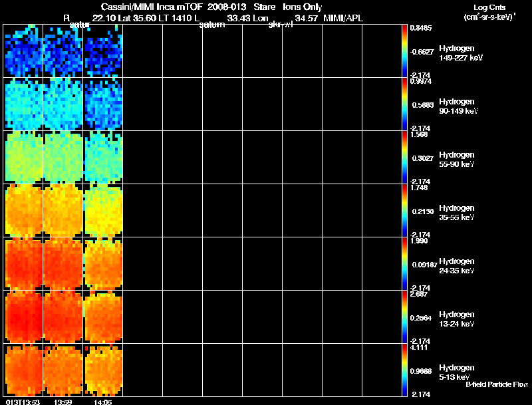Select the 24-35 keV hydrogen image at 13:59

[x=63, y=264]
